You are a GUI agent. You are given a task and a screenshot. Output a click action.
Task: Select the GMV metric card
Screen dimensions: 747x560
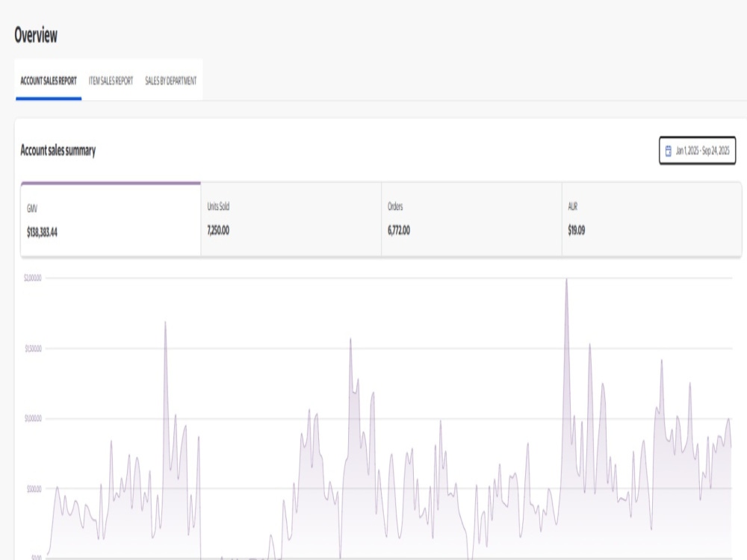pyautogui.click(x=111, y=220)
